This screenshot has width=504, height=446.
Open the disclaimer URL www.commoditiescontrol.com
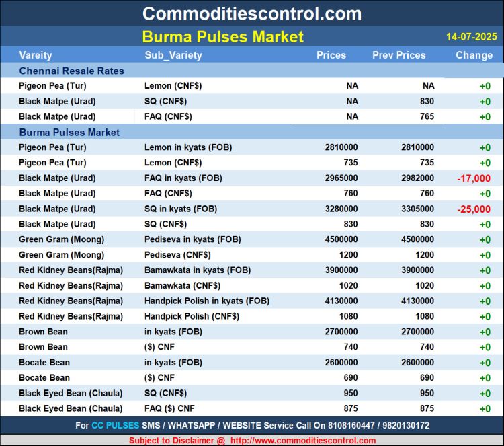[302, 441]
